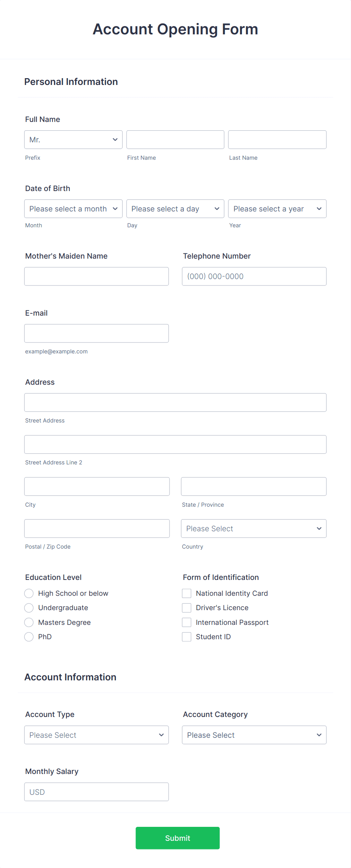Check the International Passport box
Viewport: 351px width, 868px height.
(186, 622)
